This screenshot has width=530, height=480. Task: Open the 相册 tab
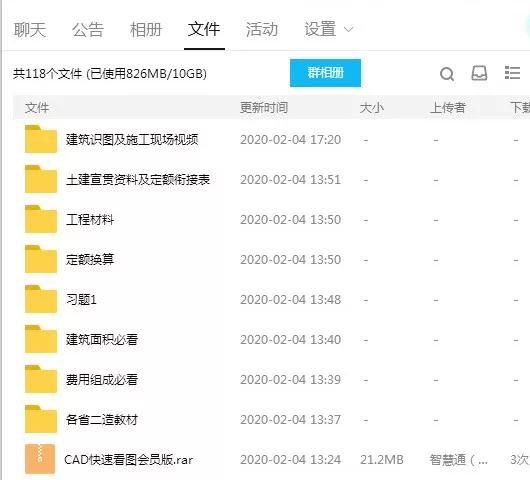point(146,29)
